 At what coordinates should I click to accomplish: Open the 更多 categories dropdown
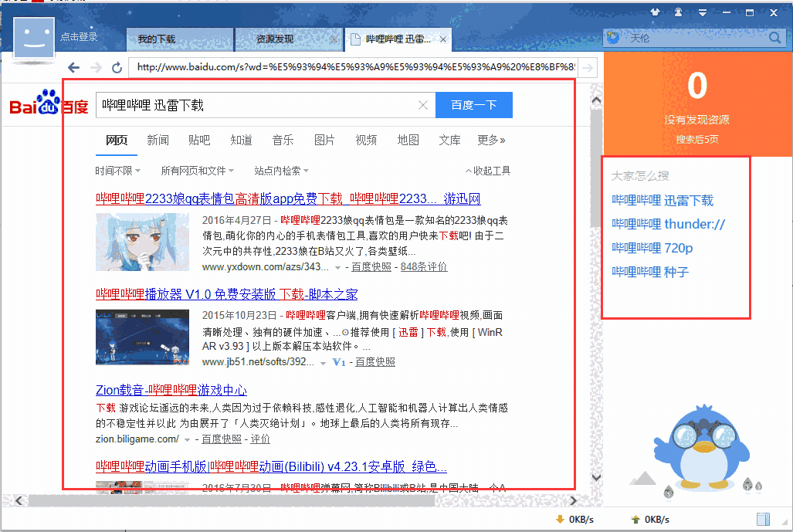coord(488,140)
